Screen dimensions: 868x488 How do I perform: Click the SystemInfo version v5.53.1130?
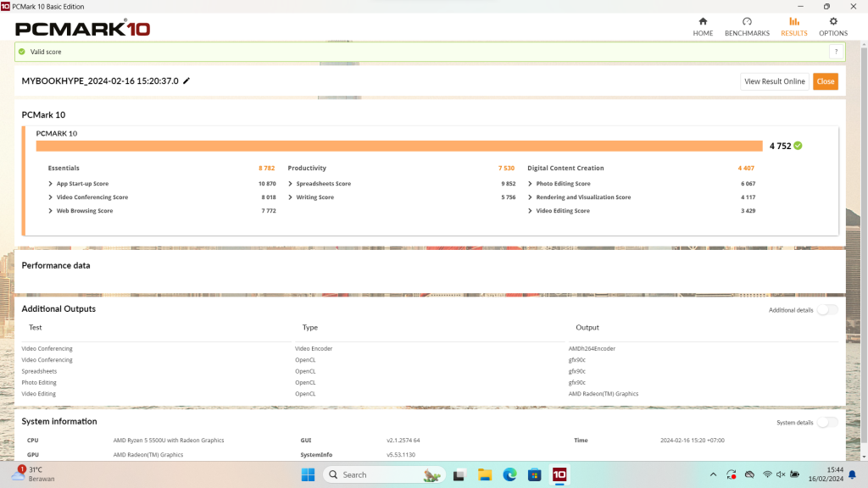tap(401, 455)
